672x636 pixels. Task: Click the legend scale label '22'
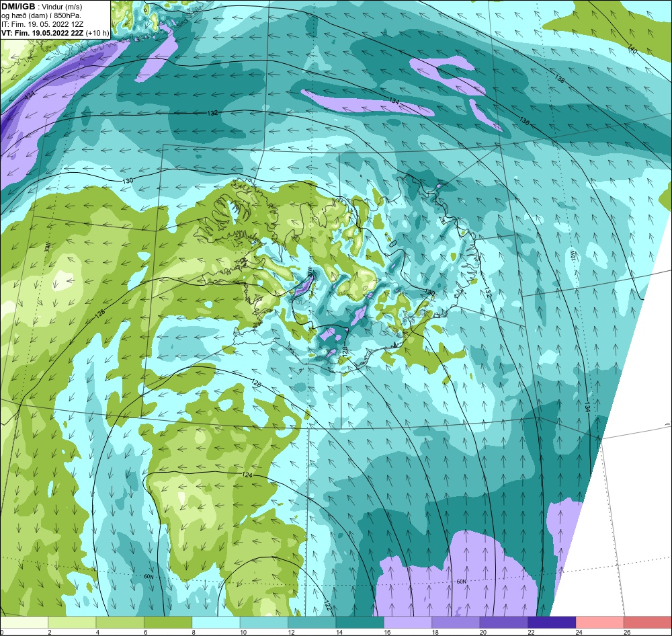[x=531, y=632]
